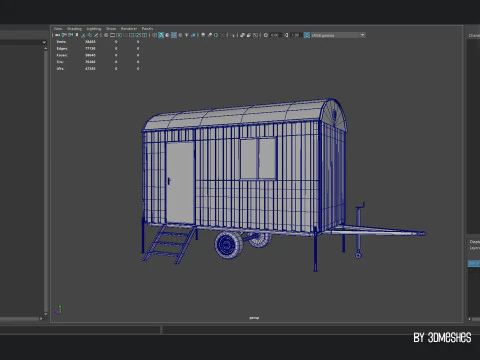Toggle the X-Ray Joints icon

tap(255, 35)
